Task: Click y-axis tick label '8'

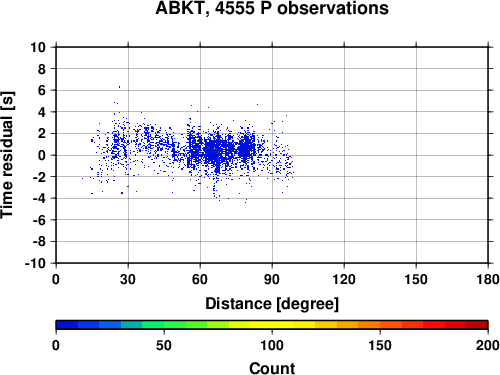Action: click(x=42, y=69)
